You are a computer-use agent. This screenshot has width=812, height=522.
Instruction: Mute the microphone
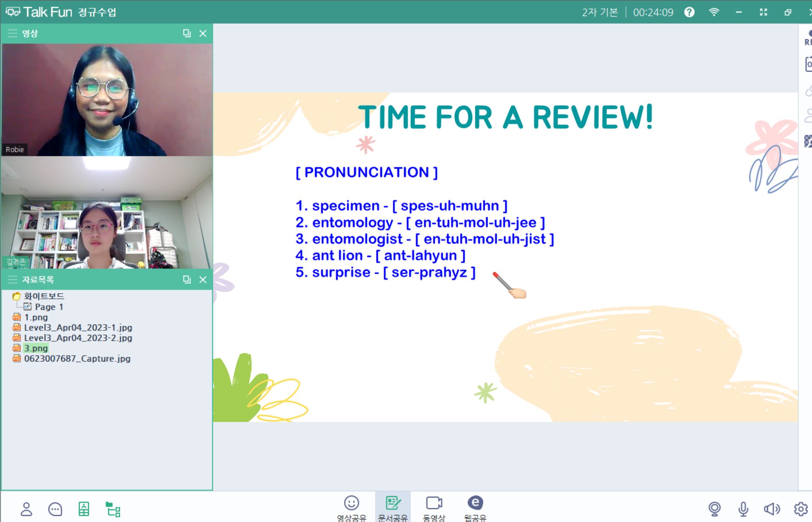[x=743, y=509]
